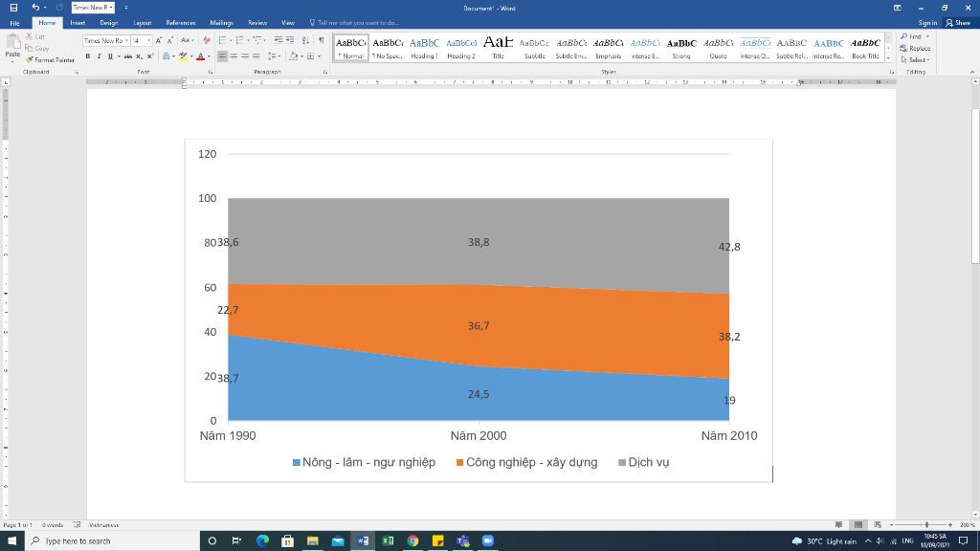Decrease the paragraph indent
The image size is (980, 551).
(x=278, y=40)
